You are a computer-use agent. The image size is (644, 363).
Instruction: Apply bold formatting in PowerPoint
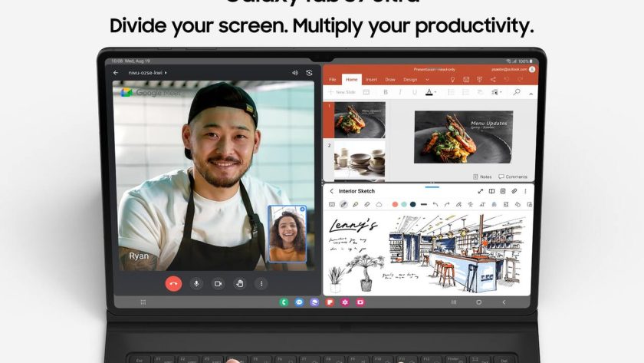pos(385,92)
